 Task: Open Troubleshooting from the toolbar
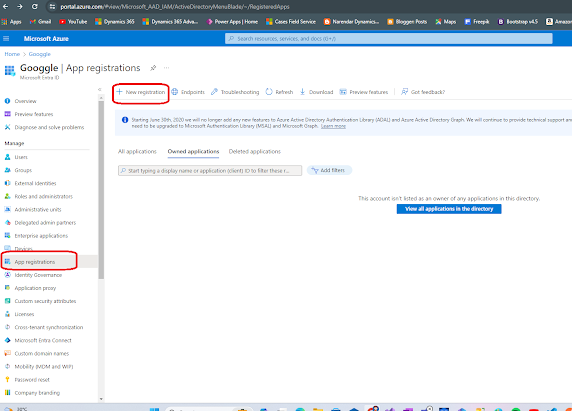[235, 92]
